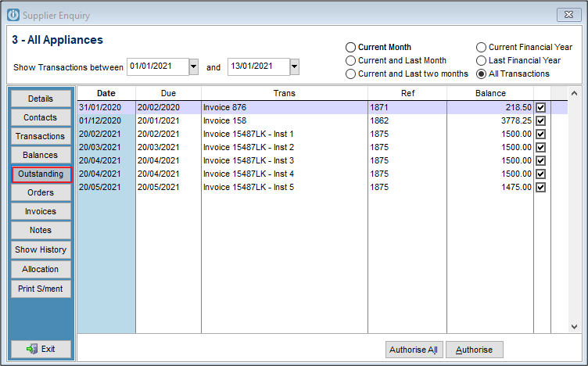Open Show History in the sidebar
Viewport: 588px width, 366px height.
[41, 249]
